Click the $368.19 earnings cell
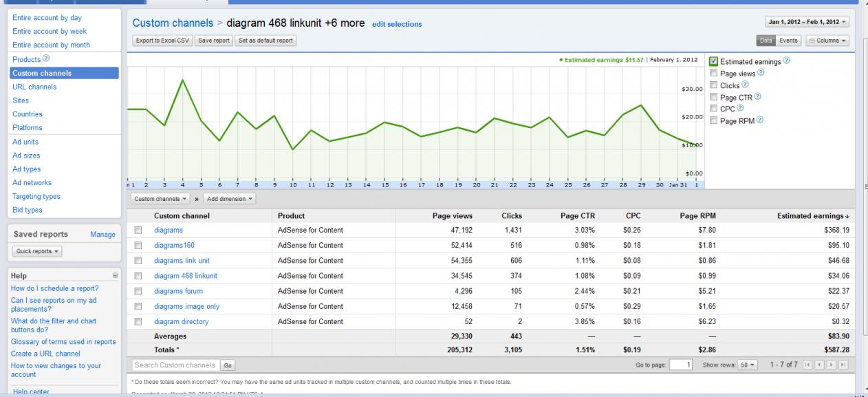The width and height of the screenshot is (868, 397). point(835,230)
